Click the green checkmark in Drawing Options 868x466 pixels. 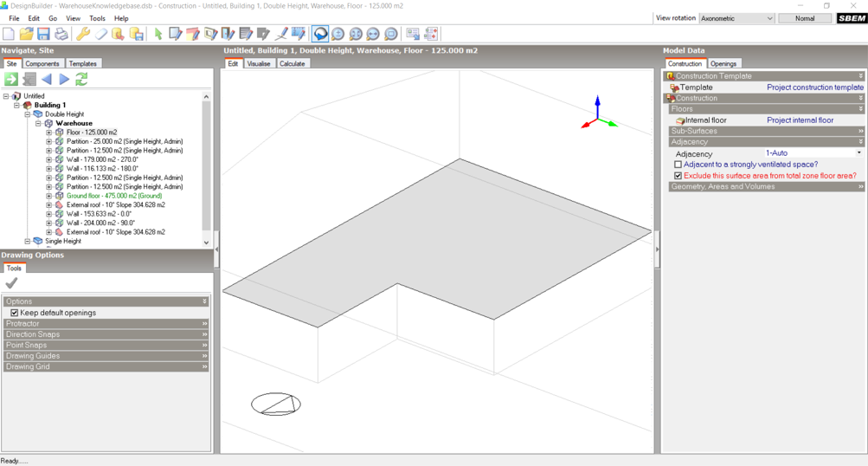[11, 283]
